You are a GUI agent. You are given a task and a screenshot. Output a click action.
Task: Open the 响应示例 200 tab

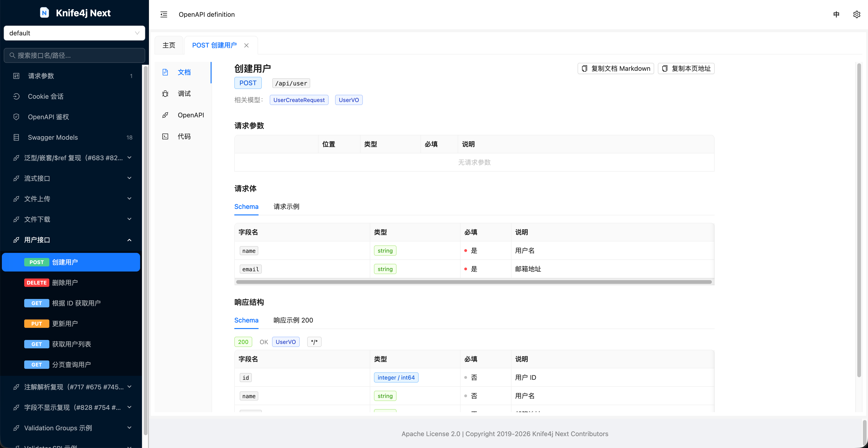click(x=293, y=320)
